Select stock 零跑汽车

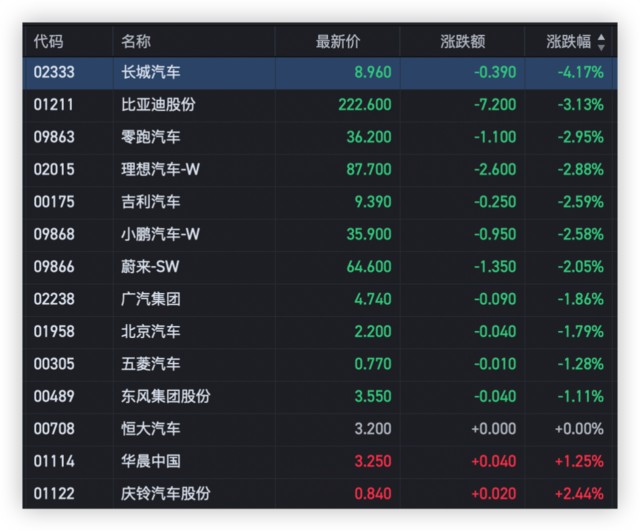[151, 137]
